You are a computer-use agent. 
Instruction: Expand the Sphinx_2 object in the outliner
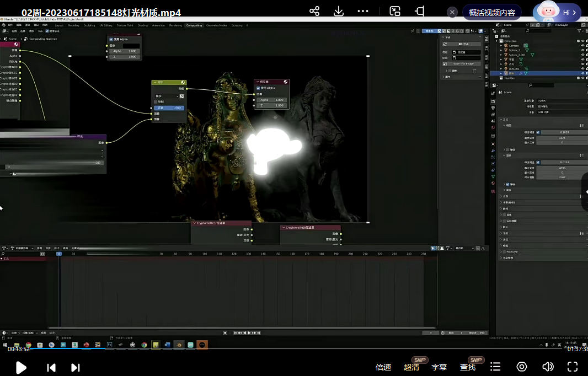[501, 50]
